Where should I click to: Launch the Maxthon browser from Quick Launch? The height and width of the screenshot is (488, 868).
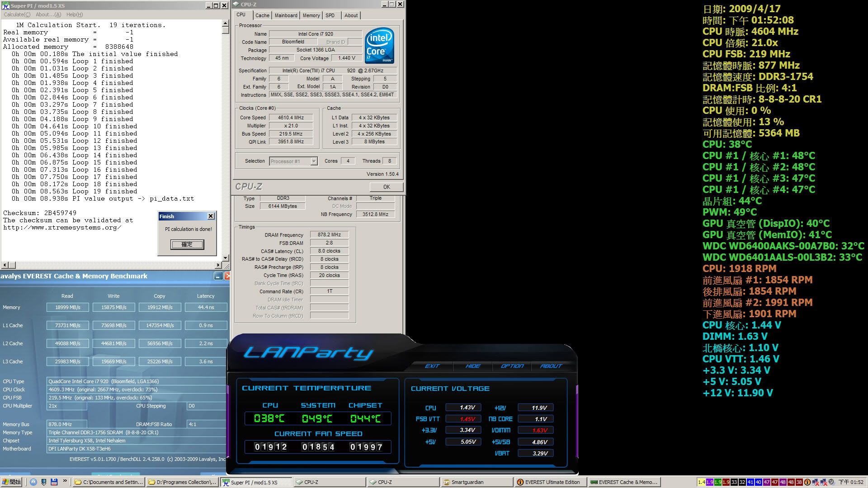pyautogui.click(x=34, y=482)
